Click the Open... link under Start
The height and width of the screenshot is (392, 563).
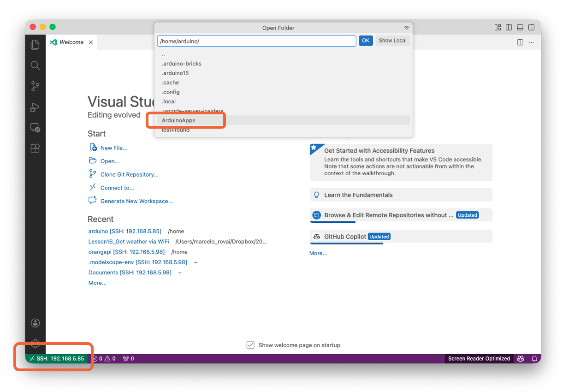[x=110, y=161]
